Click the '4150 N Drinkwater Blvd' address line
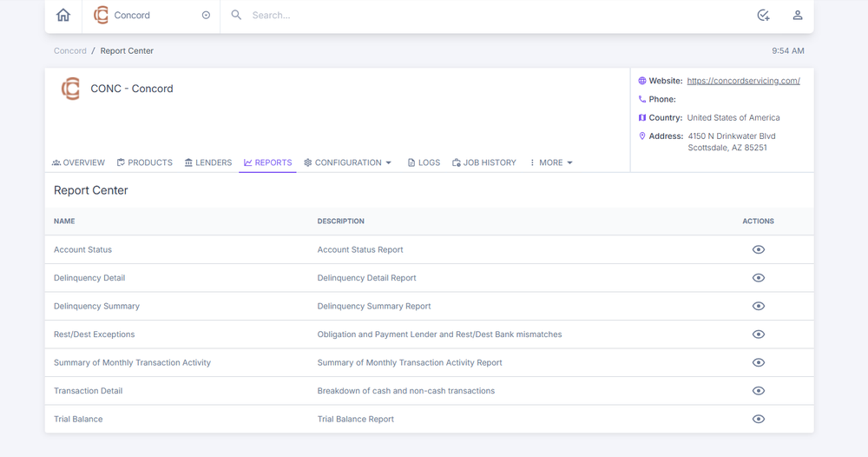Screen dimensions: 868x457 (732, 136)
